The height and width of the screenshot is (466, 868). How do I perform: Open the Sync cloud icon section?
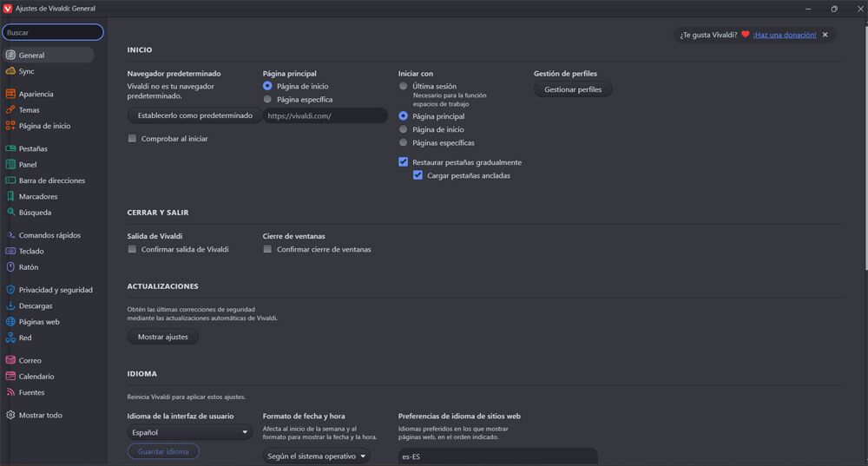(10, 71)
